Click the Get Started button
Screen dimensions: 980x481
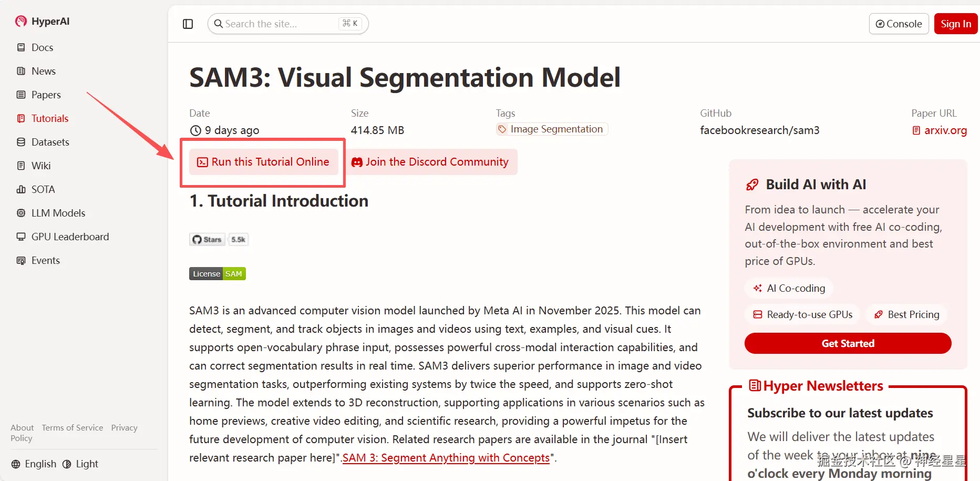(848, 343)
